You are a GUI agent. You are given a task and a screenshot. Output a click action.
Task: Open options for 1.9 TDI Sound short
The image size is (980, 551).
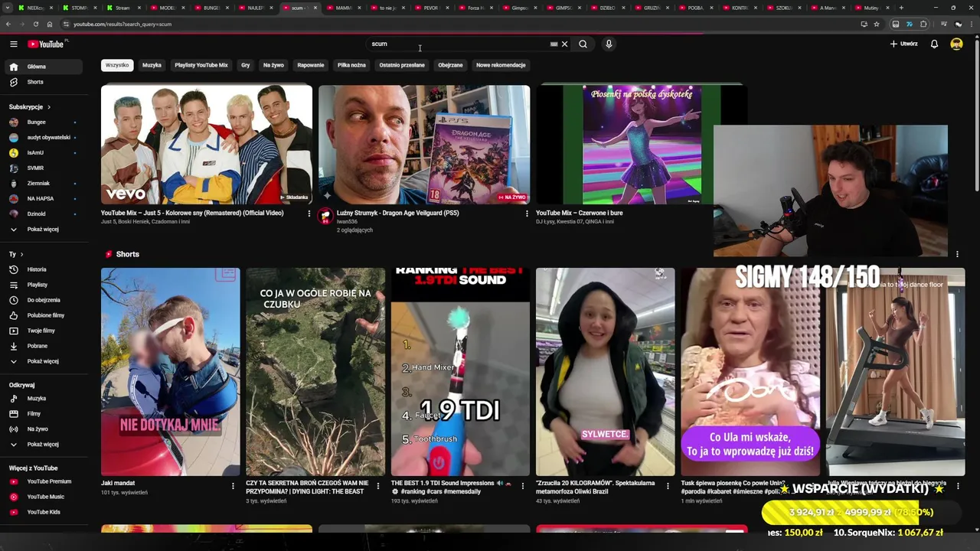pos(523,486)
